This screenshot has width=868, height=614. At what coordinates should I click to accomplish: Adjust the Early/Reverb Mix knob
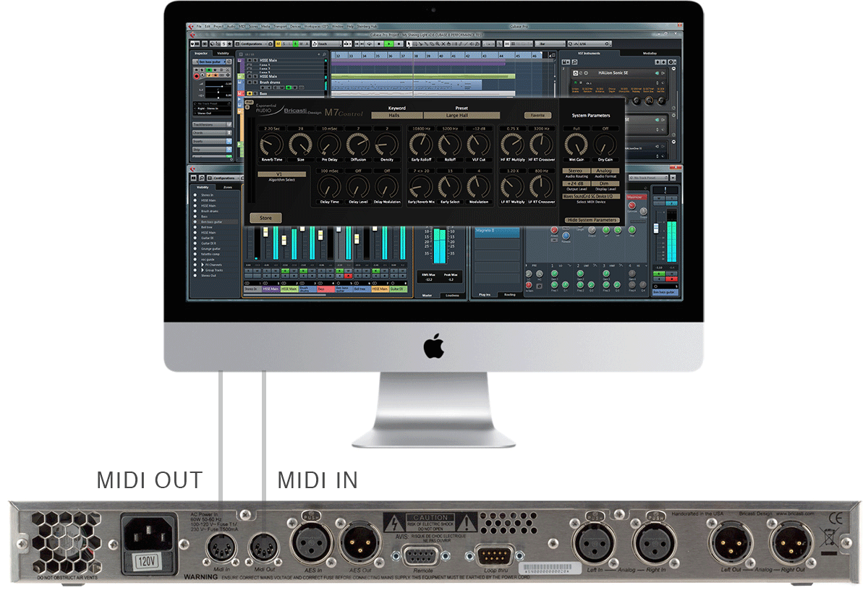click(x=420, y=187)
